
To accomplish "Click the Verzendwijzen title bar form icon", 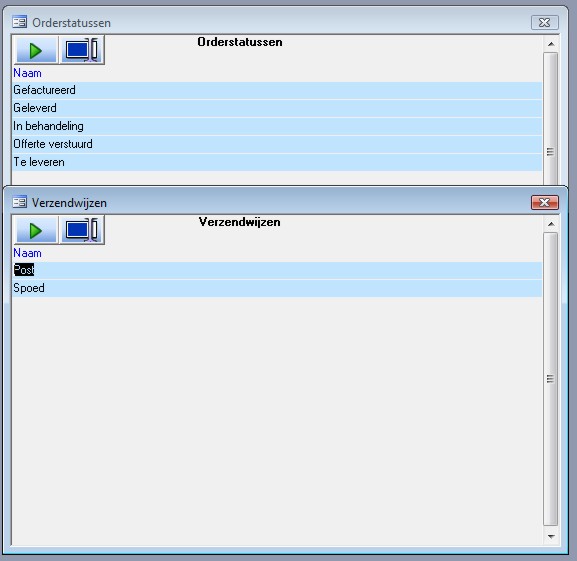I will point(19,202).
